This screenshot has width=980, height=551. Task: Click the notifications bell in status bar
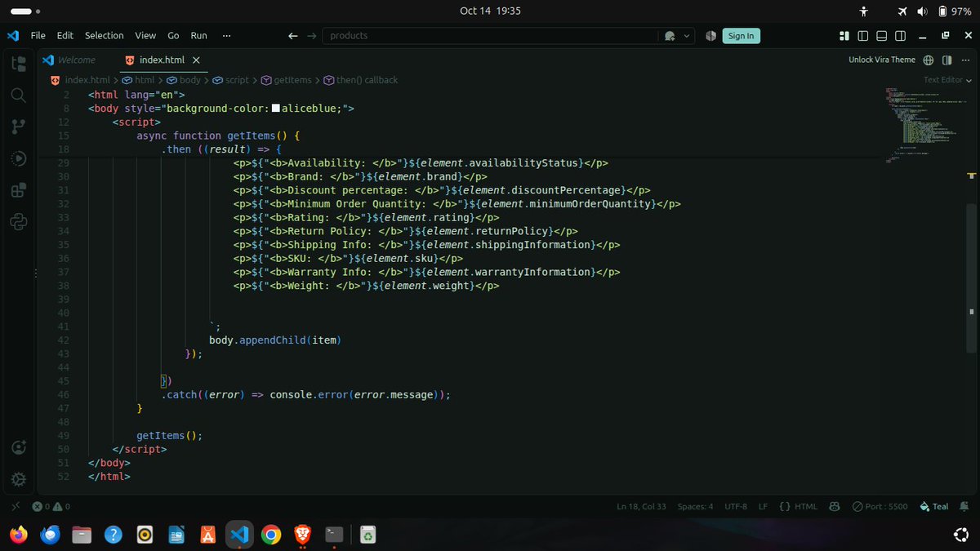click(x=965, y=506)
